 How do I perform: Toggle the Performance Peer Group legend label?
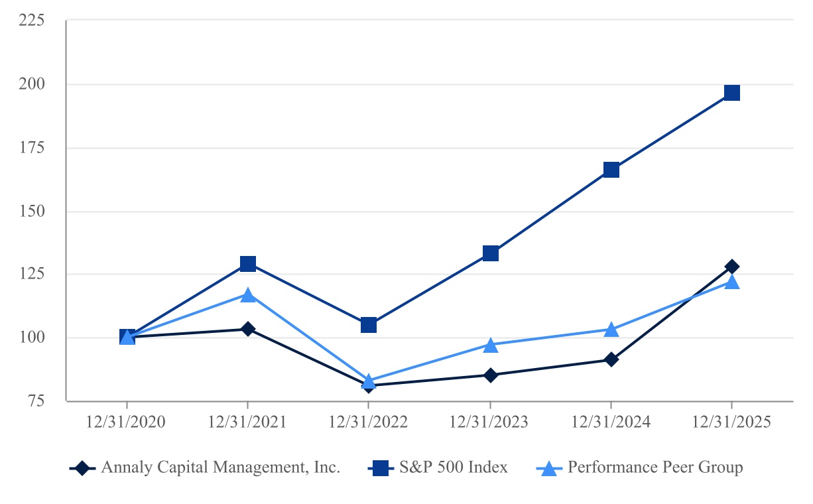[x=655, y=468]
